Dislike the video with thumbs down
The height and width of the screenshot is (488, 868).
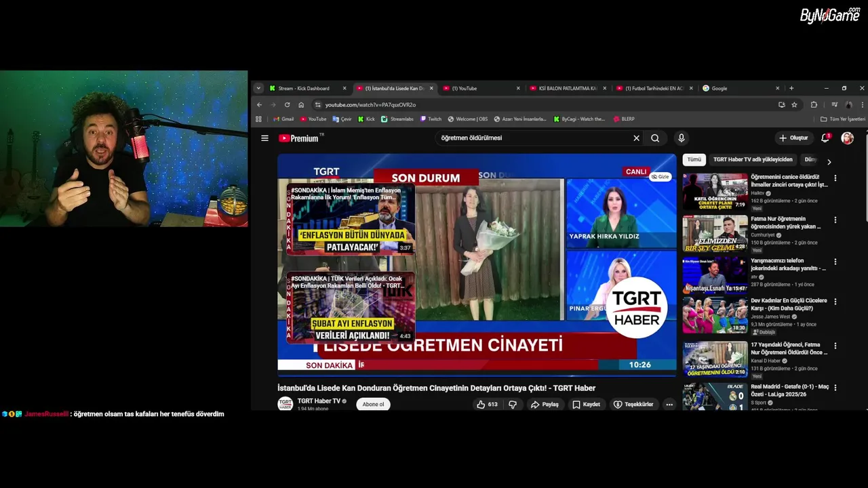coord(513,405)
